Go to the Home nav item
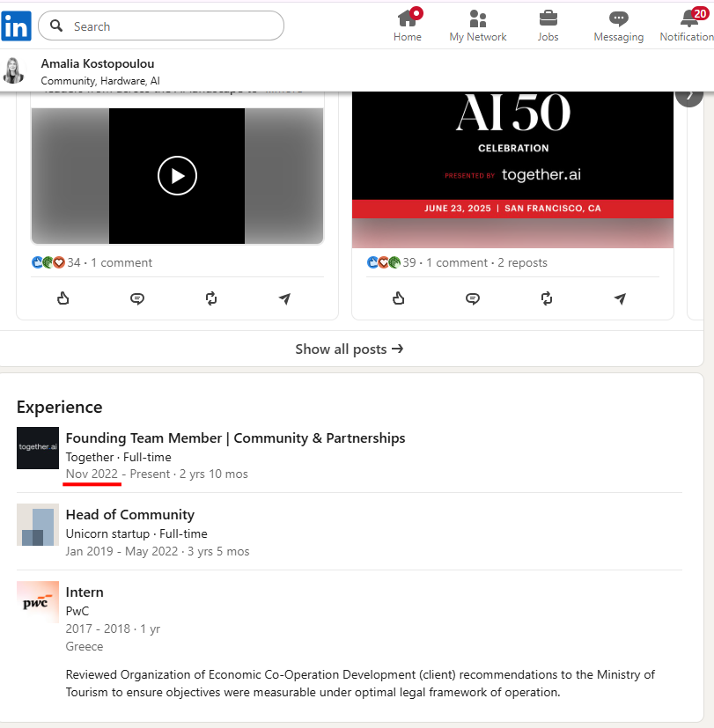The height and width of the screenshot is (728, 714). [x=407, y=26]
